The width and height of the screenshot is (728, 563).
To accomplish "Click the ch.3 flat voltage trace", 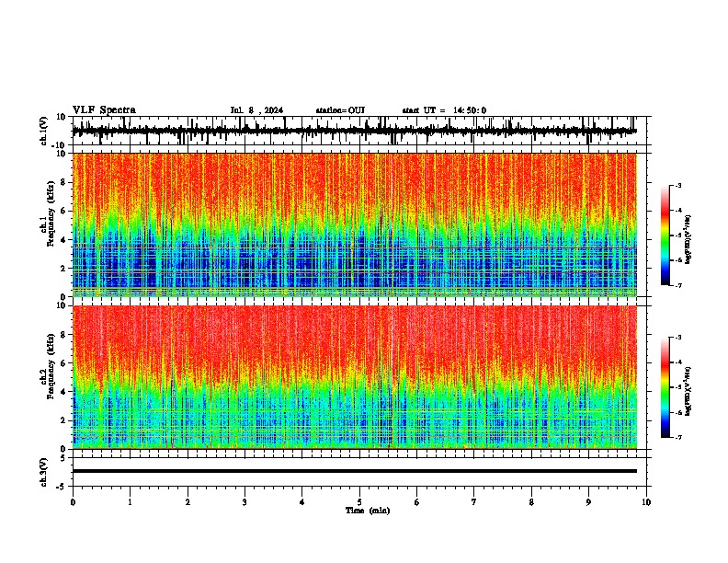I will [354, 471].
